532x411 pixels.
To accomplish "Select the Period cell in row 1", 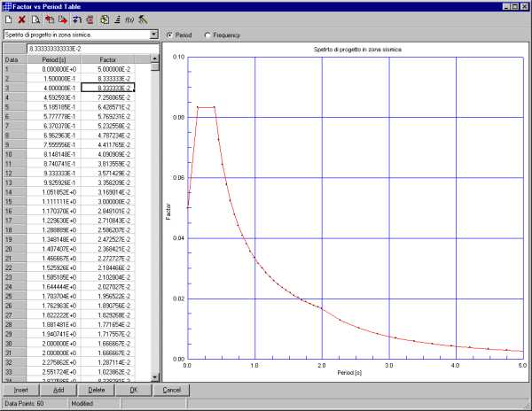I will [53, 68].
